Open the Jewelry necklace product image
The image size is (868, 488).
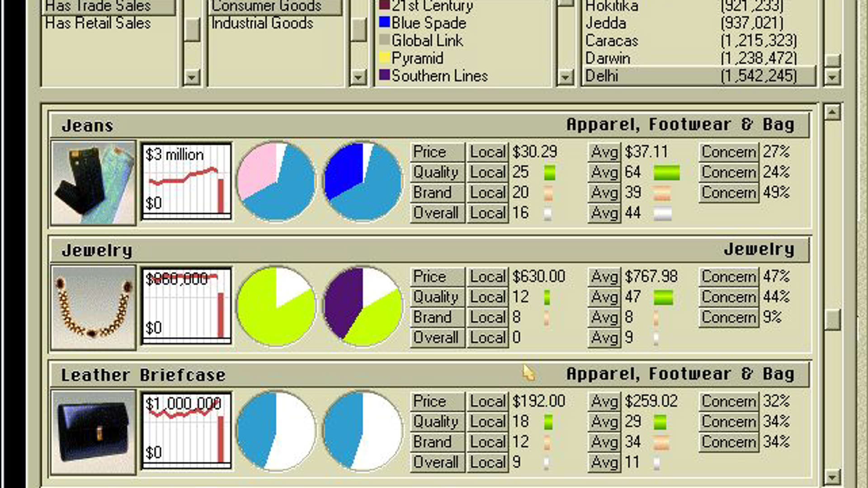point(93,308)
